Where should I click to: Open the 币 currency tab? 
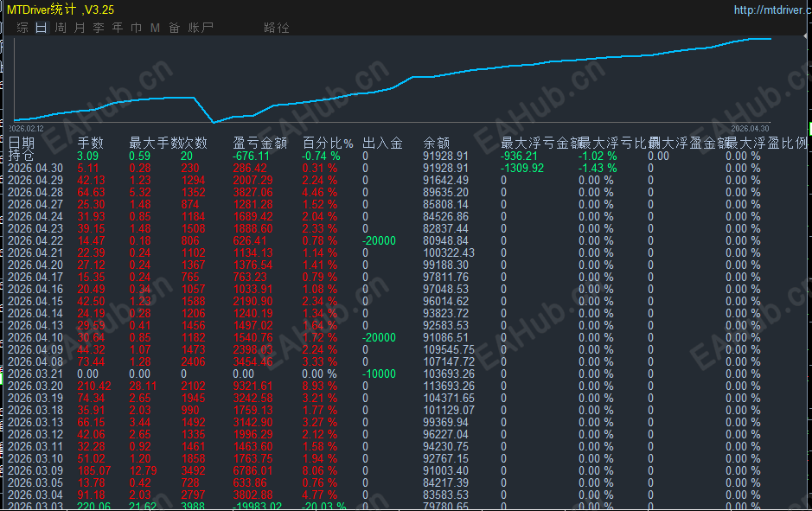pyautogui.click(x=136, y=28)
